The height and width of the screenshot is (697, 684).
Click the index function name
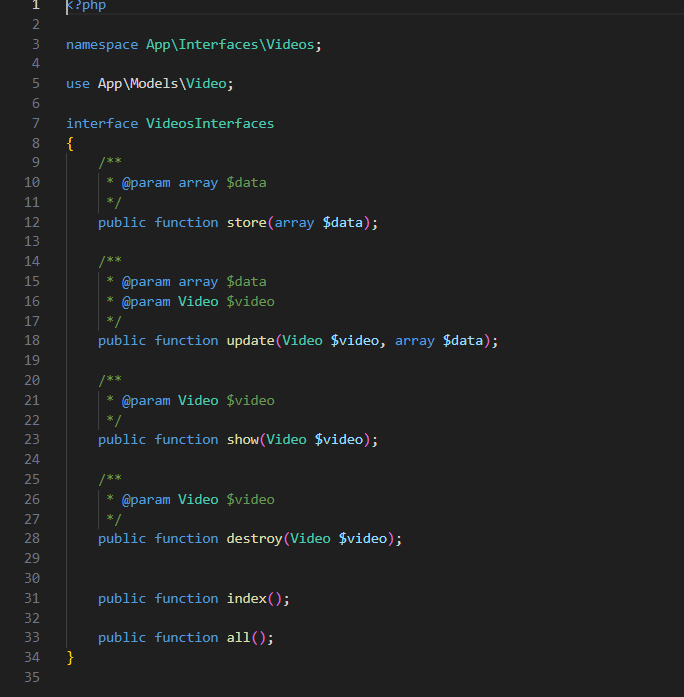pos(246,599)
